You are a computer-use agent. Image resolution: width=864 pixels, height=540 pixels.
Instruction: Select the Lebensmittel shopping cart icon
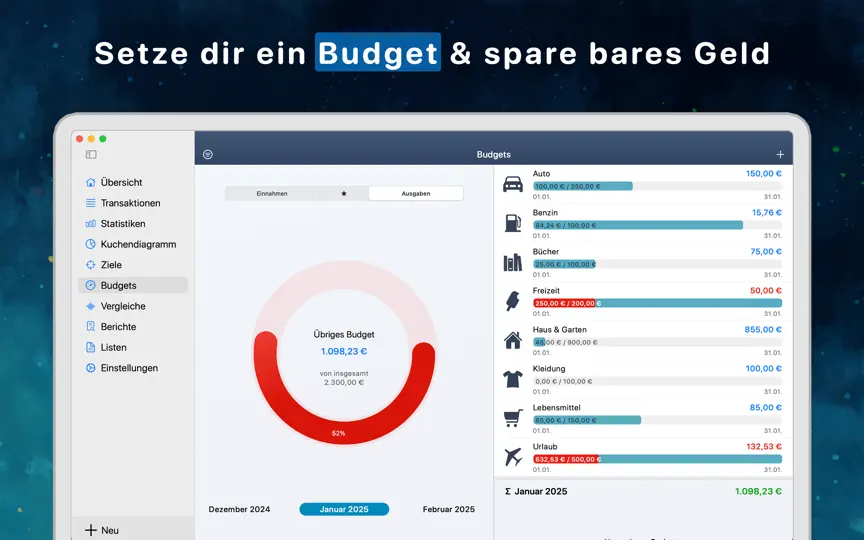click(x=513, y=418)
